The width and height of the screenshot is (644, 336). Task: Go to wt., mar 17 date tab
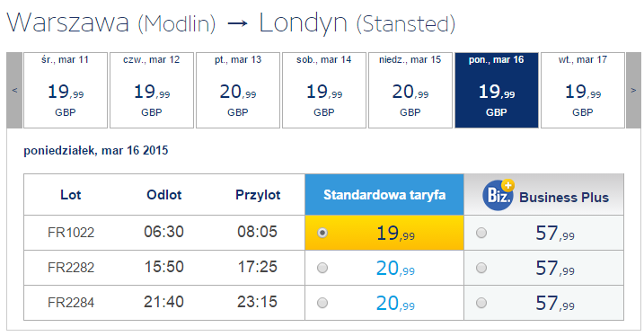point(583,90)
